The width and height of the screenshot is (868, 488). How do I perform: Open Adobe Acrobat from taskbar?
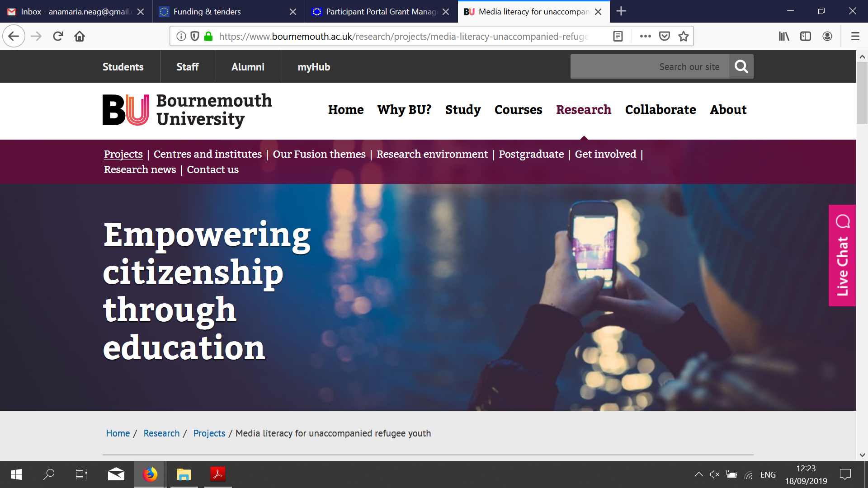tap(217, 474)
